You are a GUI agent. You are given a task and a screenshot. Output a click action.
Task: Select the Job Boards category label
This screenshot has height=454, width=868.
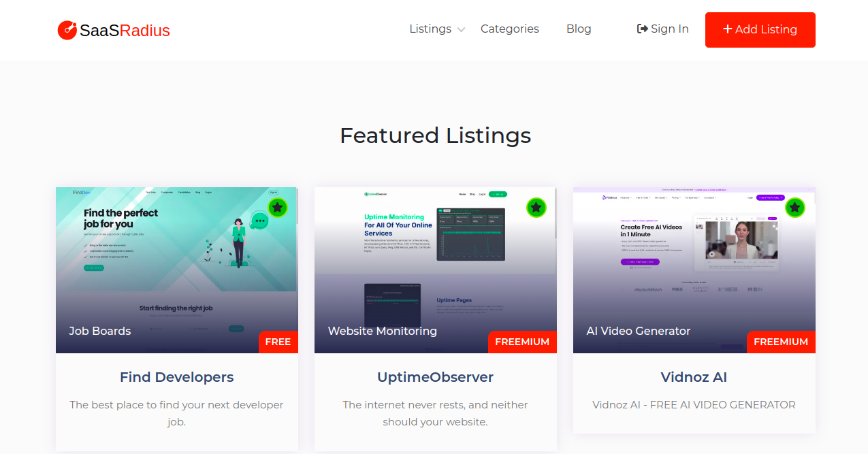tap(100, 331)
